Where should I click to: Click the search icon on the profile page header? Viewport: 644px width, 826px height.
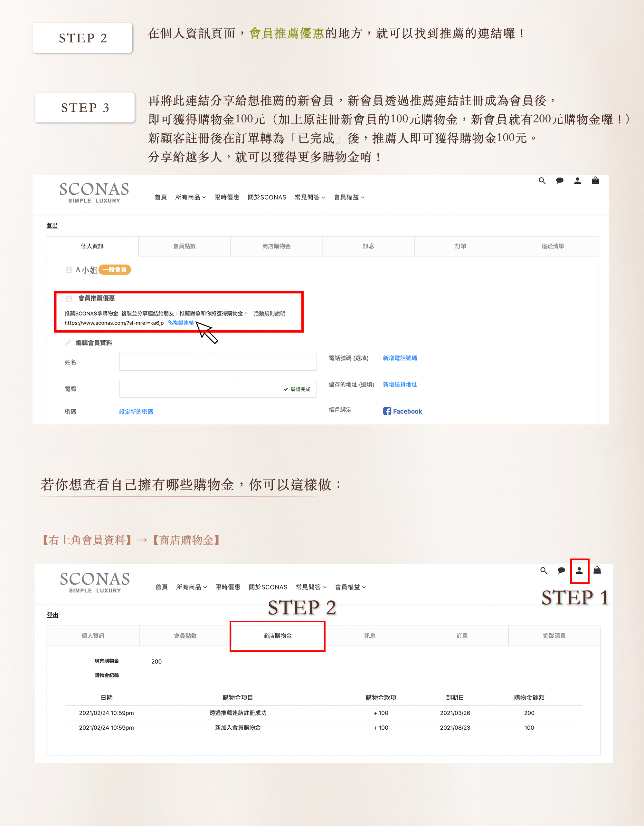pos(542,181)
